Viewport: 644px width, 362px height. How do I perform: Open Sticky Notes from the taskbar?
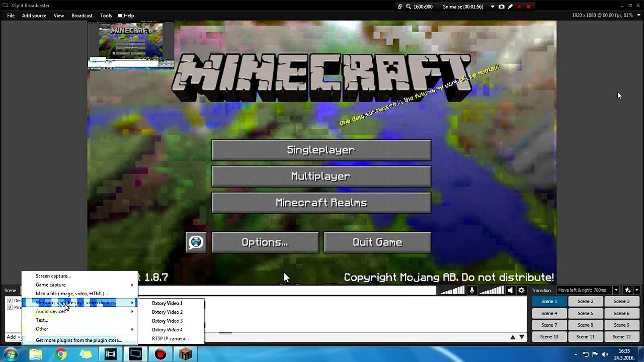(86, 354)
